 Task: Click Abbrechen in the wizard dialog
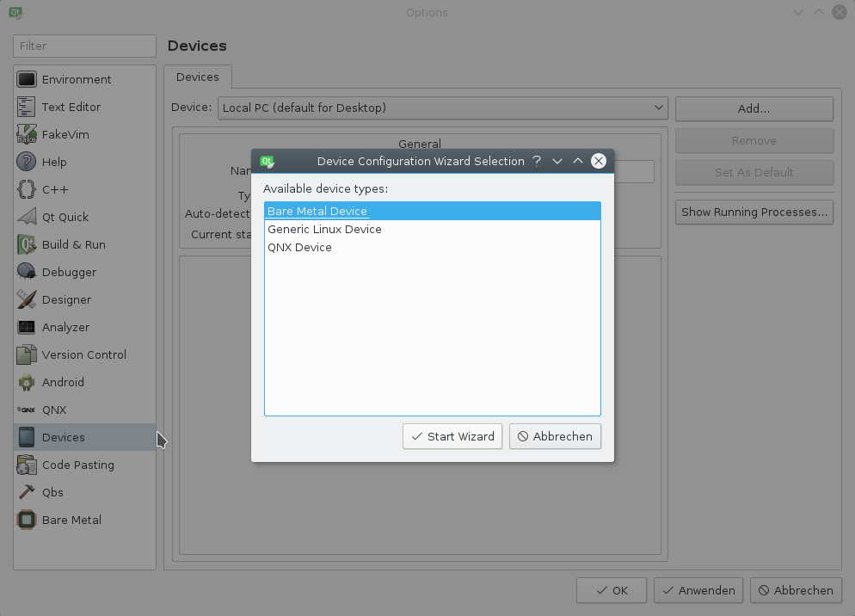[555, 436]
